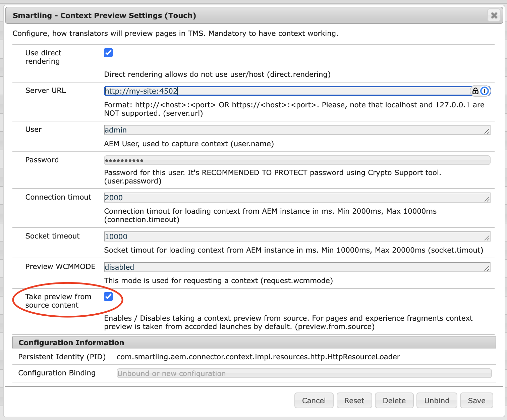Click the Configuration Information section header
Viewport: 507px width, 420px height.
click(71, 343)
